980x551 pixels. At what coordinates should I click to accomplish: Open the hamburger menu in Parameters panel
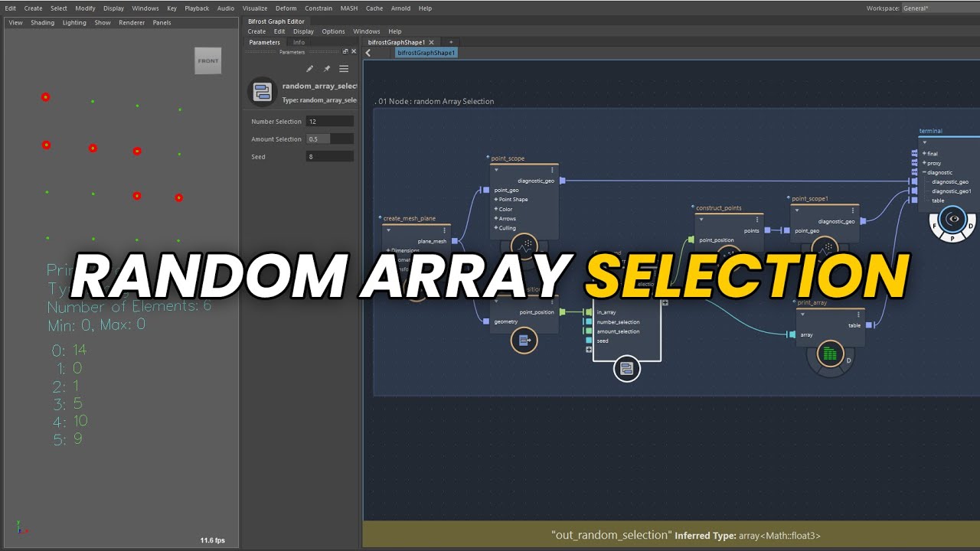[x=344, y=69]
